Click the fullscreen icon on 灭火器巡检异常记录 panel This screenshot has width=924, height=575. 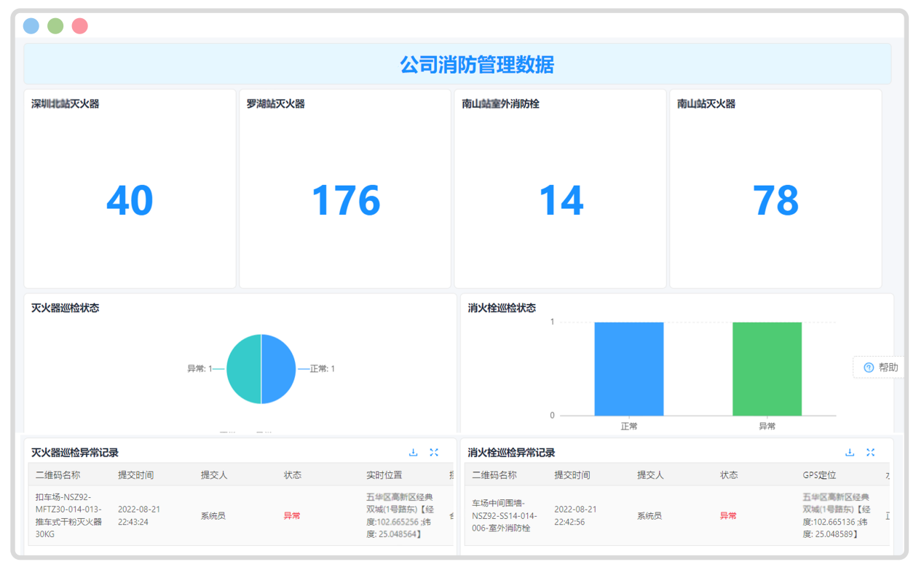point(434,452)
